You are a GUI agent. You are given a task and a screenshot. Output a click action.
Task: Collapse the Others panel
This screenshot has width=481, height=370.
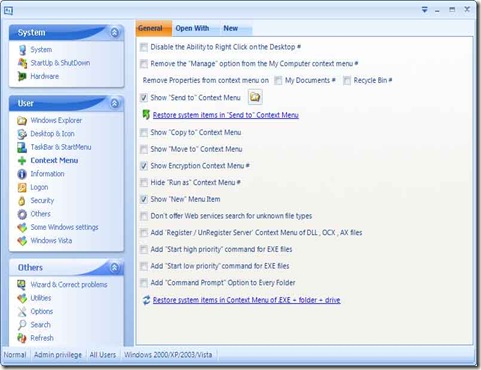tap(114, 267)
